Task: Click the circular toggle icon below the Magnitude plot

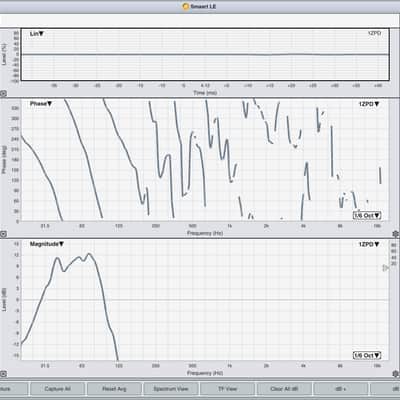Action: tap(3, 374)
